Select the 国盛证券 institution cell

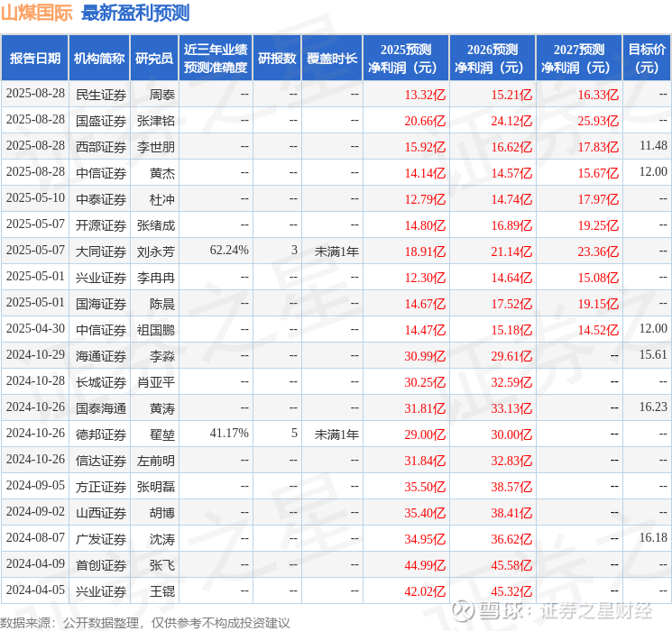click(101, 121)
